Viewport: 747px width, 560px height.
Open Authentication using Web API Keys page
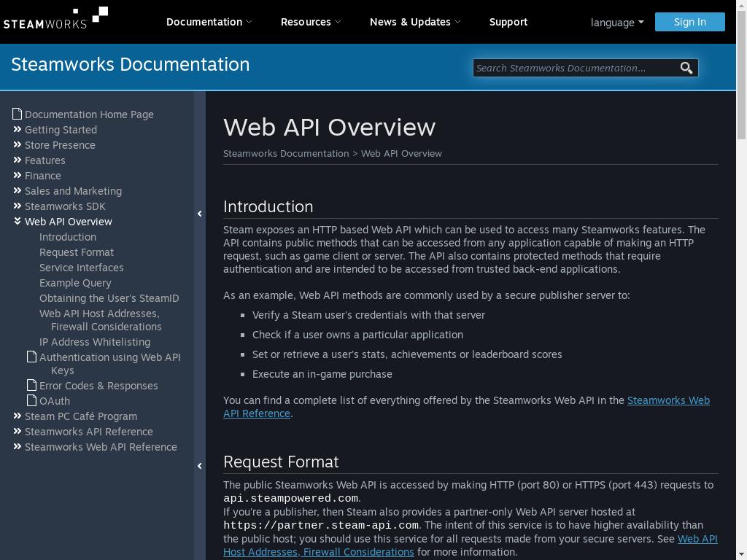tap(110, 364)
